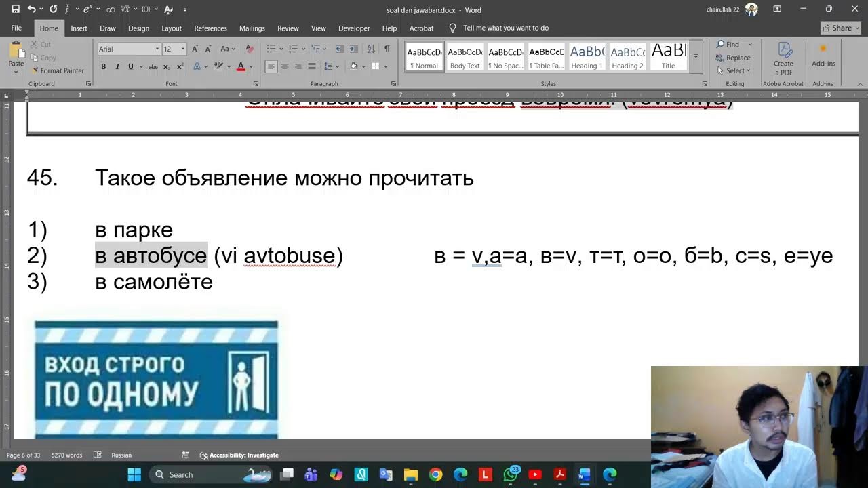Center align the paragraph
This screenshot has width=868, height=488.
(x=285, y=66)
